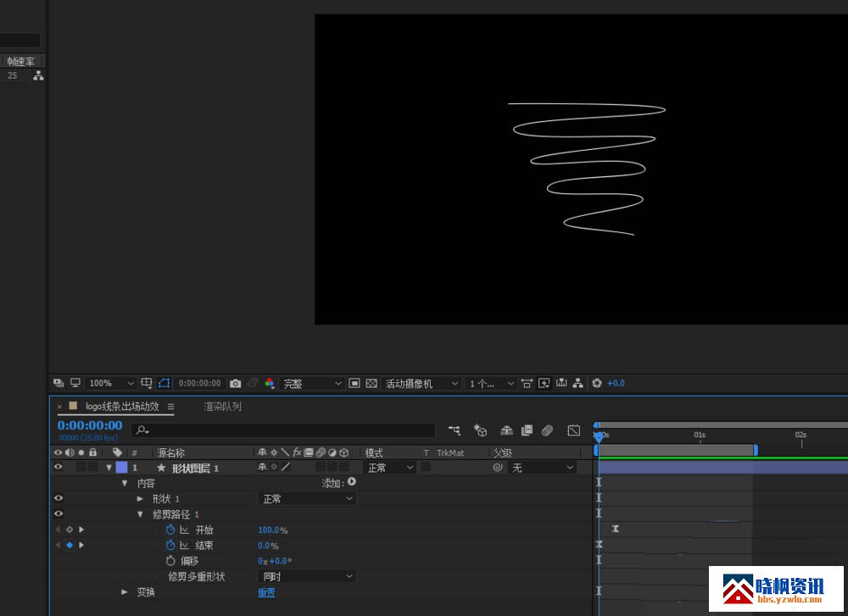
Task: Open the parent 无 dropdown
Action: tap(541, 468)
